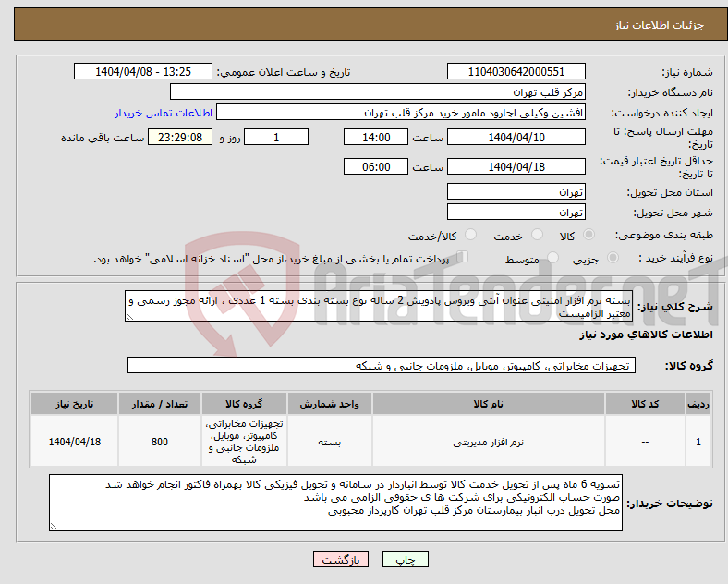This screenshot has height=584, width=728.
Task: Click the table group cell تجهیزات مخابراتی، کامپیوتر
Action: (x=244, y=442)
